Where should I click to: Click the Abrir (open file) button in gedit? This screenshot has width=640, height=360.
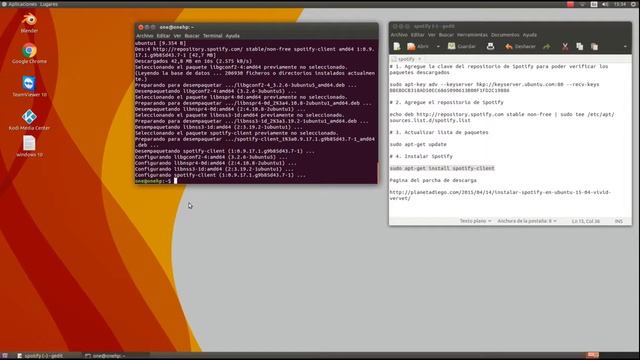418,47
